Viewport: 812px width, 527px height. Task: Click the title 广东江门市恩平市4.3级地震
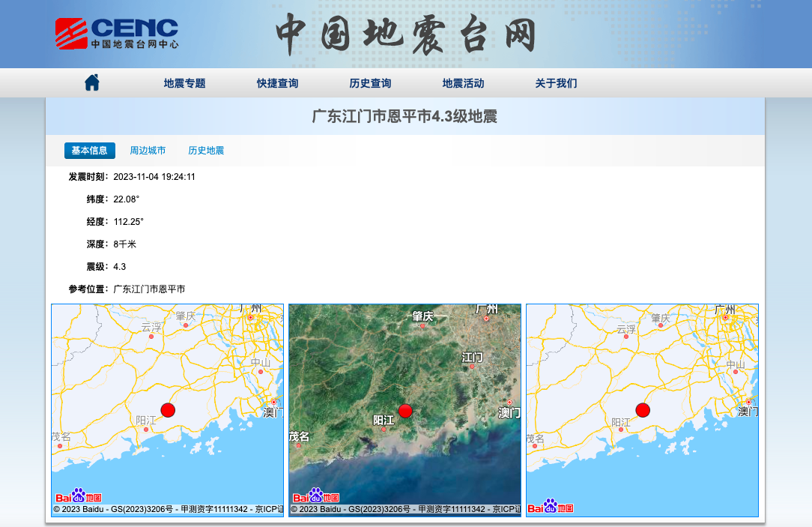405,116
